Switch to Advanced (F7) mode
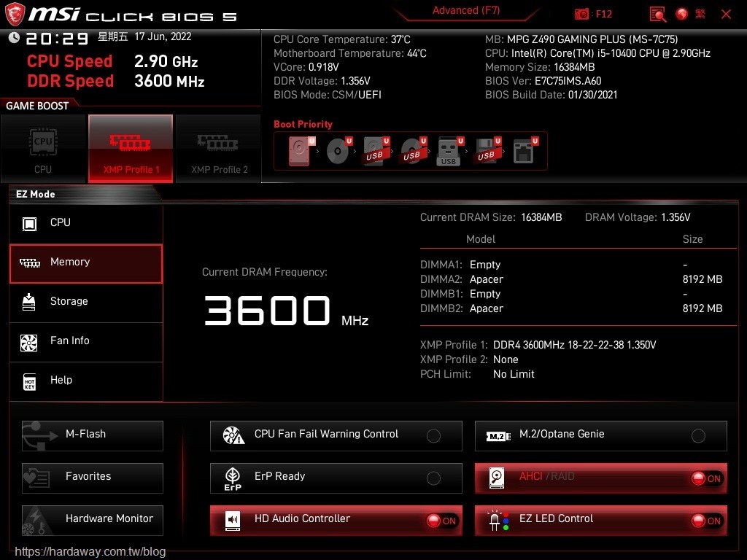Image resolution: width=747 pixels, height=560 pixels. (466, 10)
